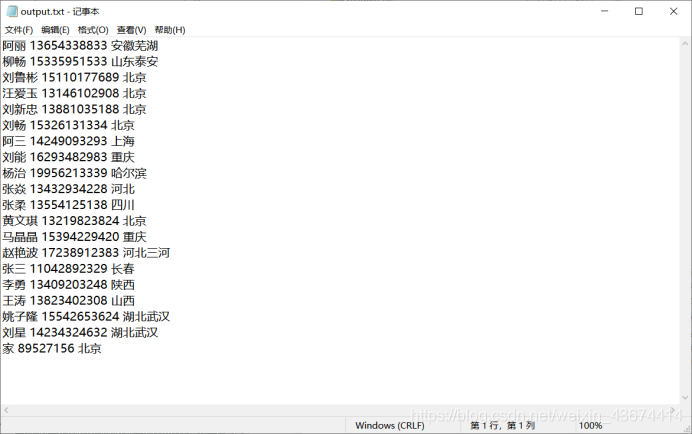Click the line 刘鲁彬 15110177689 北京

tap(74, 77)
